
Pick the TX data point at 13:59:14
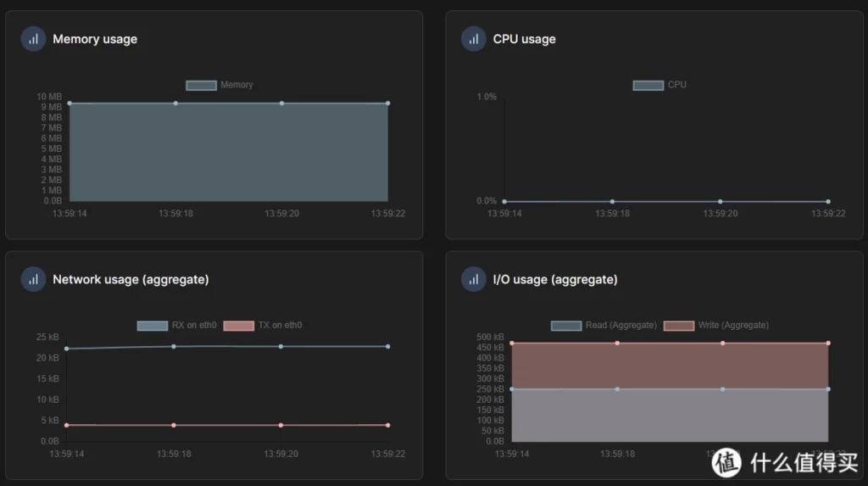pos(67,425)
